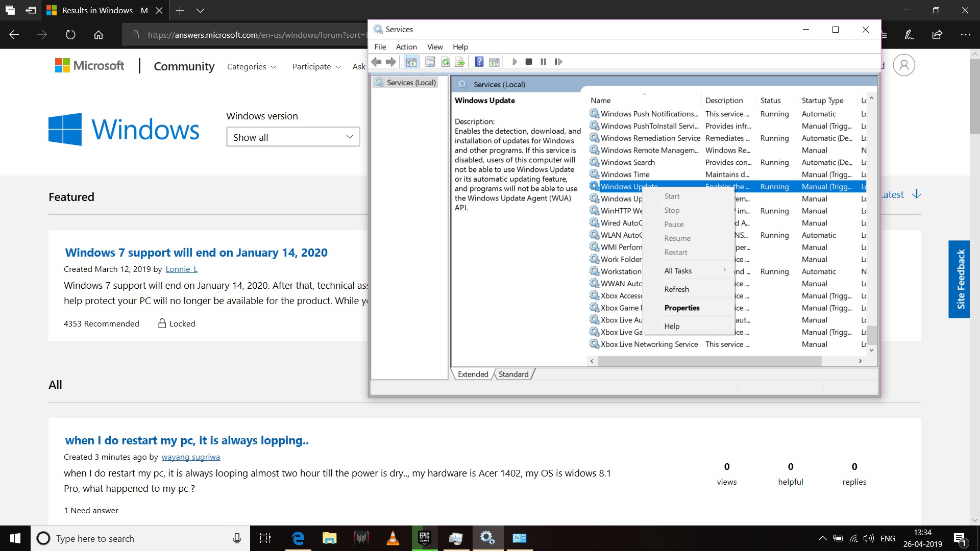Screen dimensions: 980x551
Task: Select Windows Time service row
Action: click(727, 174)
